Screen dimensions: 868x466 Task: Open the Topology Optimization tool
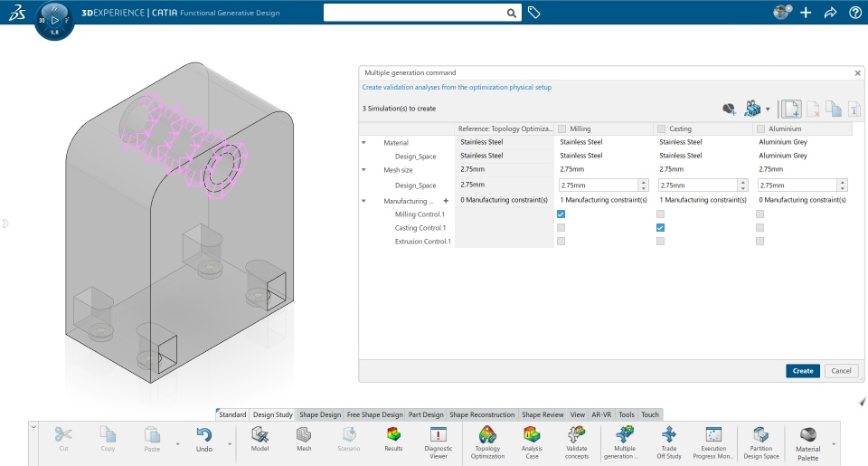pos(487,442)
